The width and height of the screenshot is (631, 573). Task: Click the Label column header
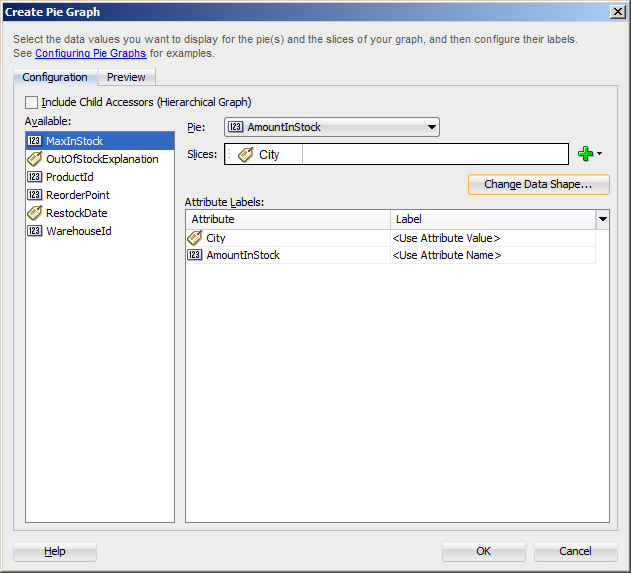[493, 219]
